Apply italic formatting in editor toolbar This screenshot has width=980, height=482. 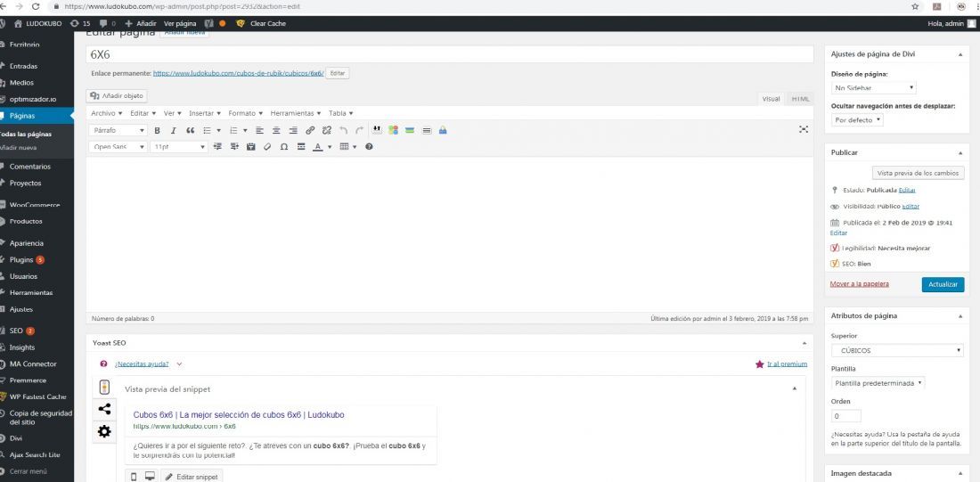tap(174, 131)
